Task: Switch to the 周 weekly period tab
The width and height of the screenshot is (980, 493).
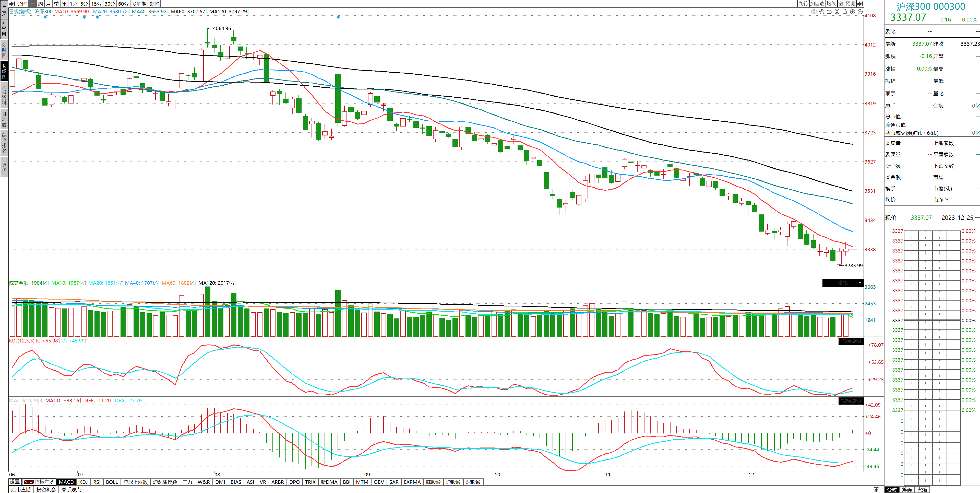Action: (40, 4)
